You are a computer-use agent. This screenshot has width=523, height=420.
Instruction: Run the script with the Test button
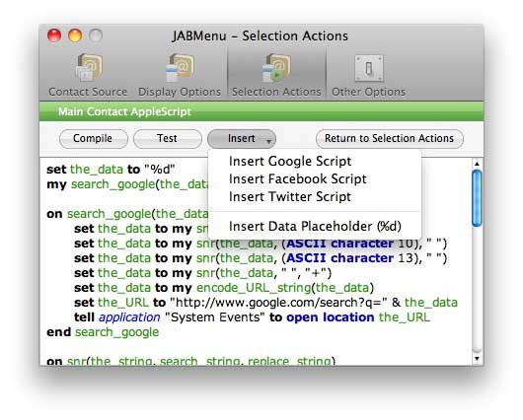click(x=168, y=139)
